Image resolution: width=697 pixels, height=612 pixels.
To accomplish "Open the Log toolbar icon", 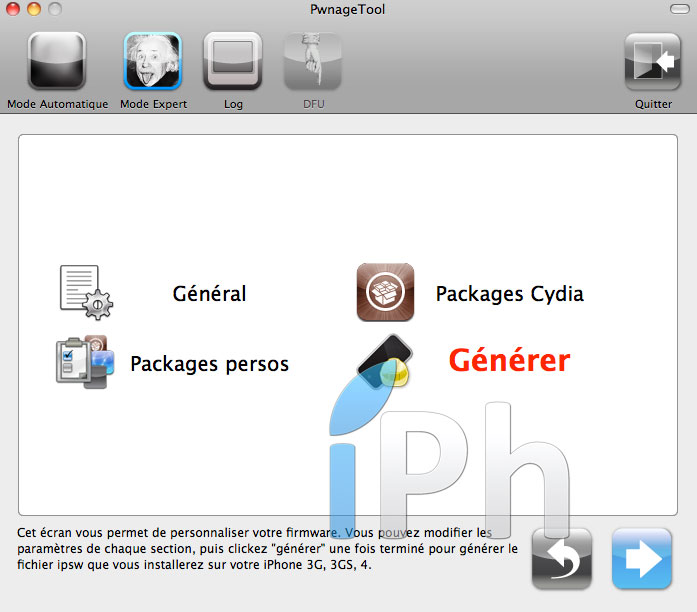I will pyautogui.click(x=233, y=62).
